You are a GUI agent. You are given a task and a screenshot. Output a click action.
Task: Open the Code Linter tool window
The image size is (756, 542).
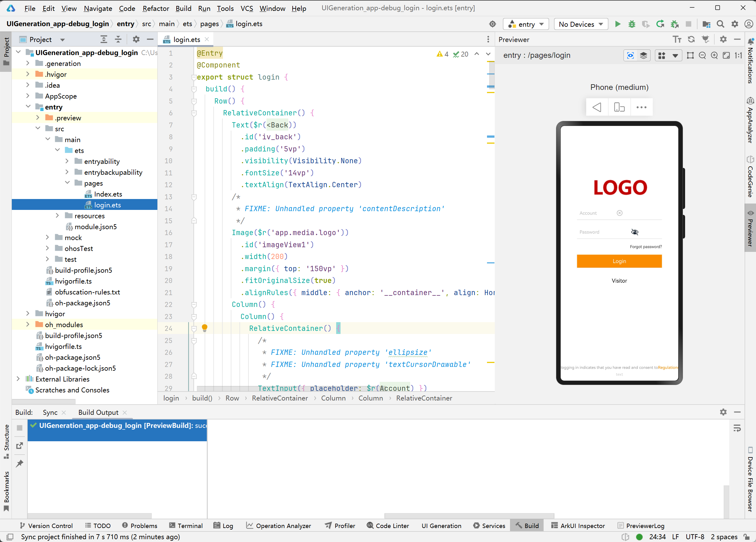388,526
